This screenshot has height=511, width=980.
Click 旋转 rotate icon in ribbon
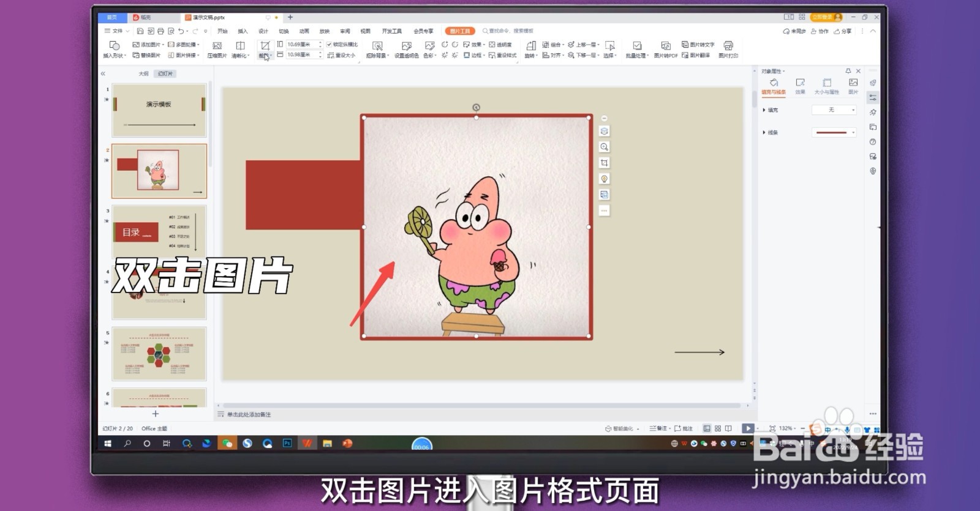(x=530, y=46)
